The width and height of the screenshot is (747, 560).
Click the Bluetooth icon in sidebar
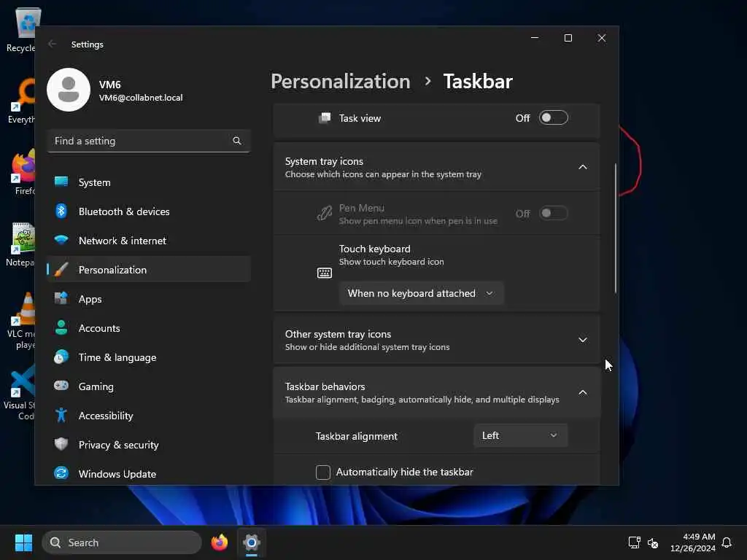[61, 211]
